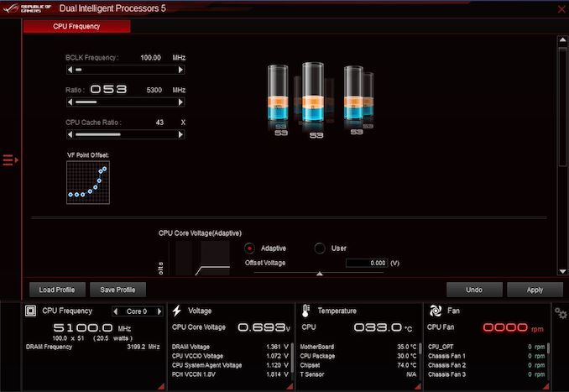
Task: Open the CPU Frequency tab
Action: [77, 26]
